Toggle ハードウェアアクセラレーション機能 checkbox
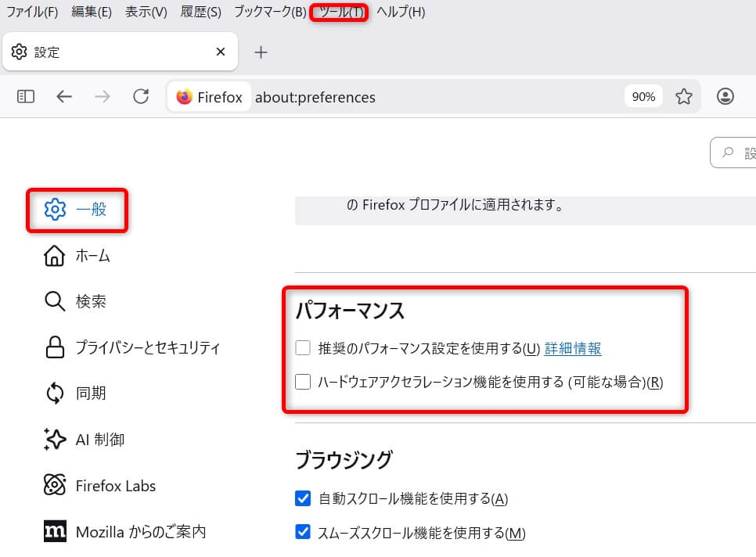 [x=303, y=383]
